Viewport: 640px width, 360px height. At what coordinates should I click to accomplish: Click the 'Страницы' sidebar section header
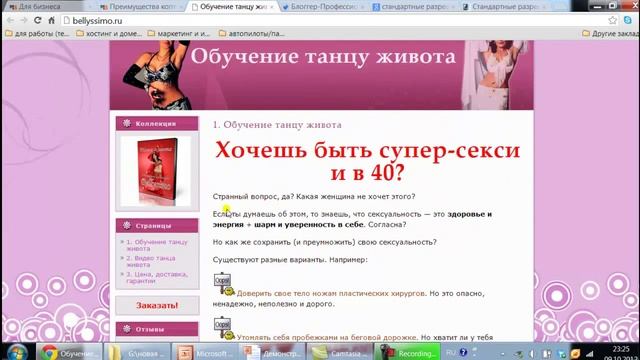coord(157,225)
